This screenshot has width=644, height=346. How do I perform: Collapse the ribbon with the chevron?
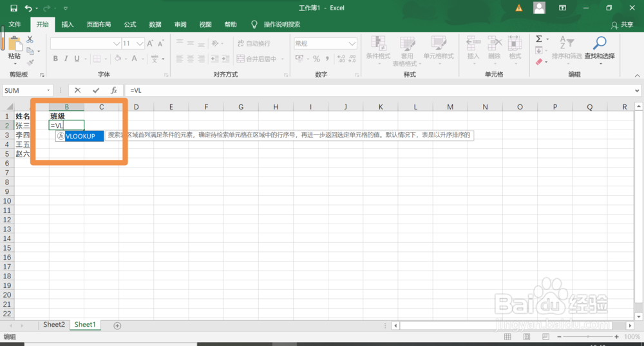(637, 75)
